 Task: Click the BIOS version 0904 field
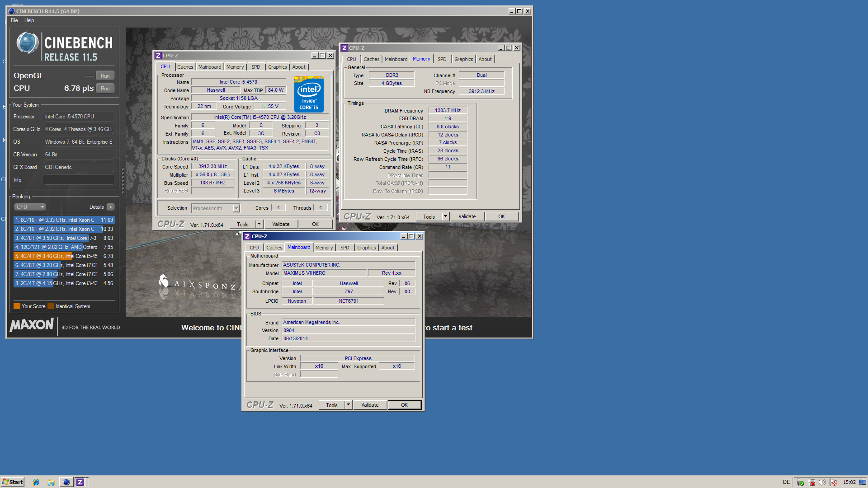pyautogui.click(x=348, y=330)
